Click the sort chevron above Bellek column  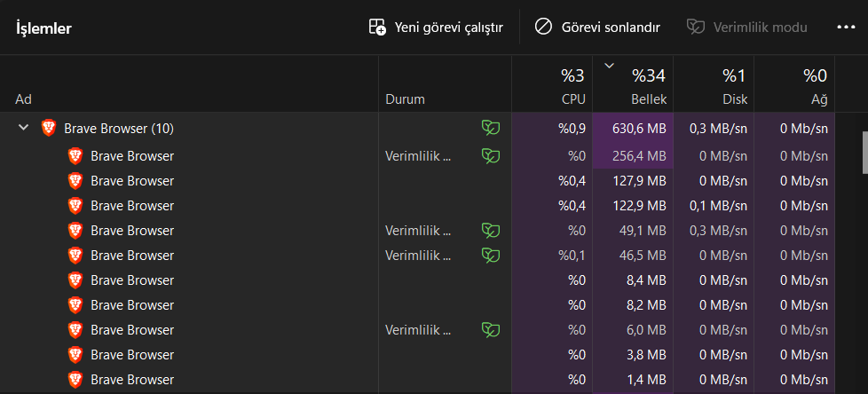609,65
